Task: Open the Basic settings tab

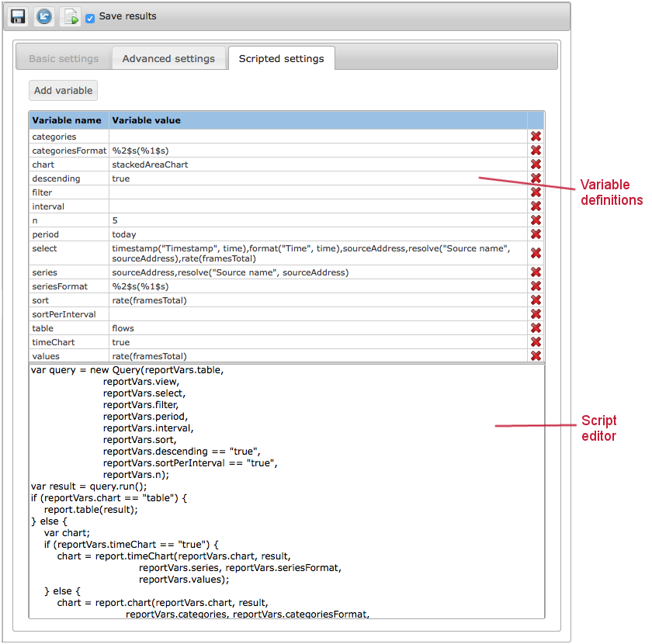Action: 64,59
